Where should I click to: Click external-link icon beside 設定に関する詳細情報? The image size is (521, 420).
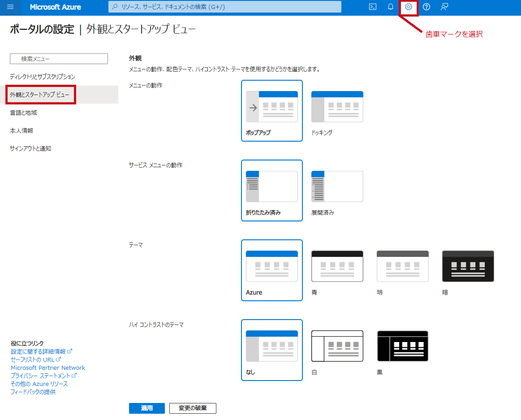(x=70, y=351)
